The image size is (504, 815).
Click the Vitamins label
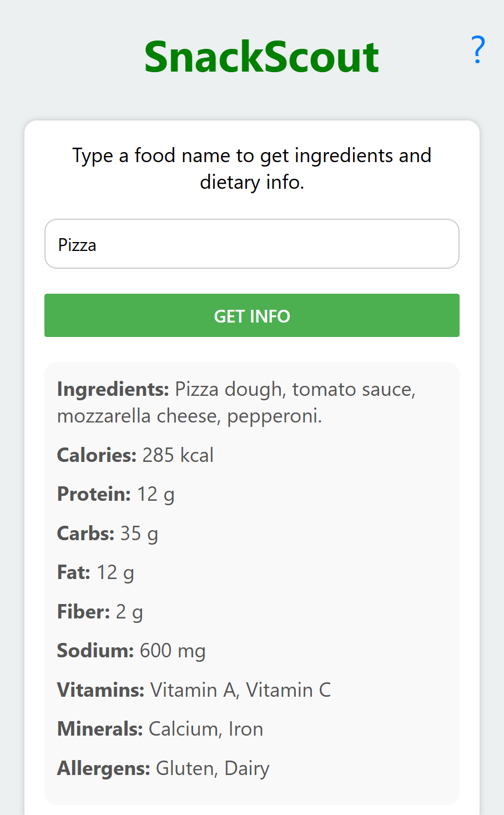(100, 690)
